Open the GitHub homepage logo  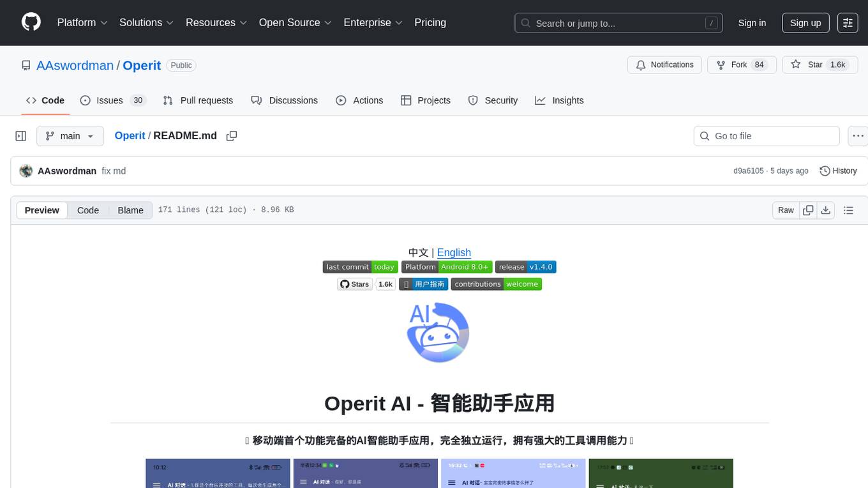[x=31, y=22]
